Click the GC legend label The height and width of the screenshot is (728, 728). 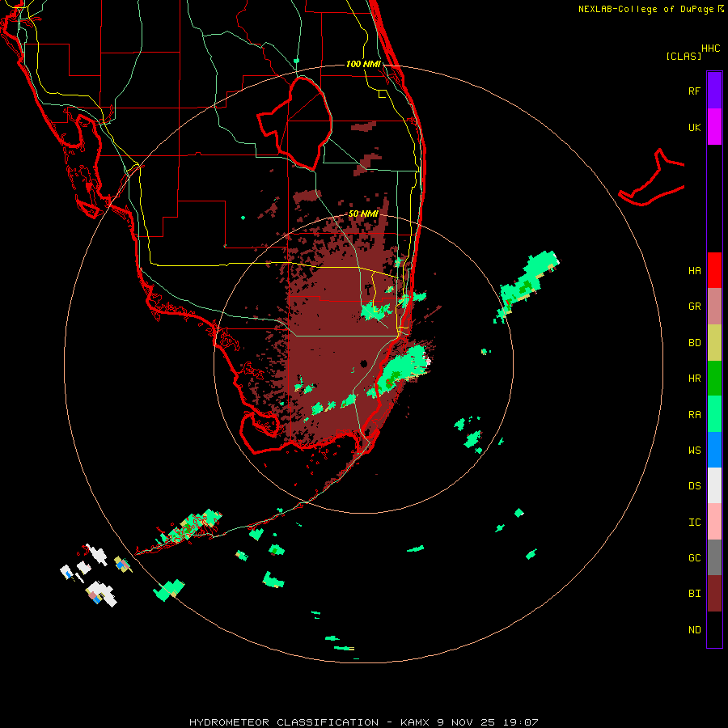point(694,557)
